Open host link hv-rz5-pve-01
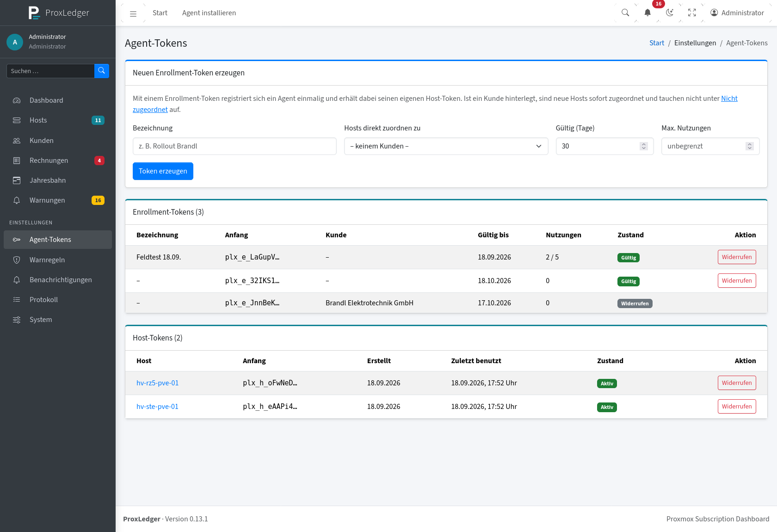The height and width of the screenshot is (532, 777). [x=157, y=383]
